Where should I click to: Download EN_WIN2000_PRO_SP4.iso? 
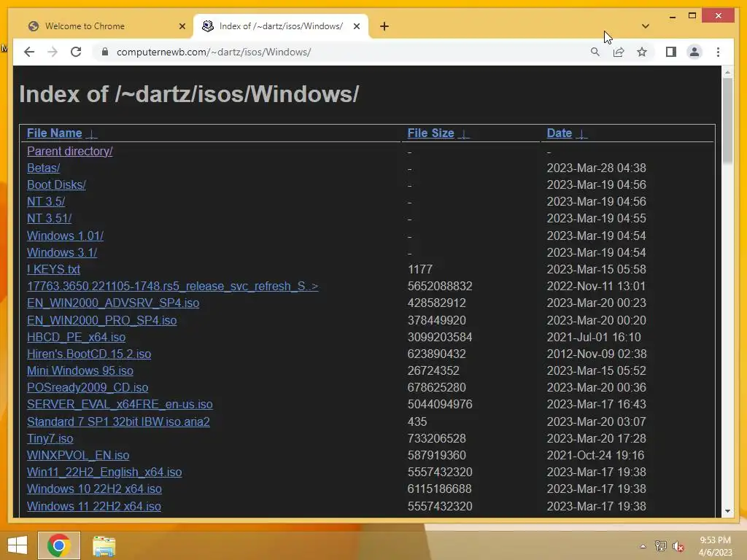click(101, 321)
